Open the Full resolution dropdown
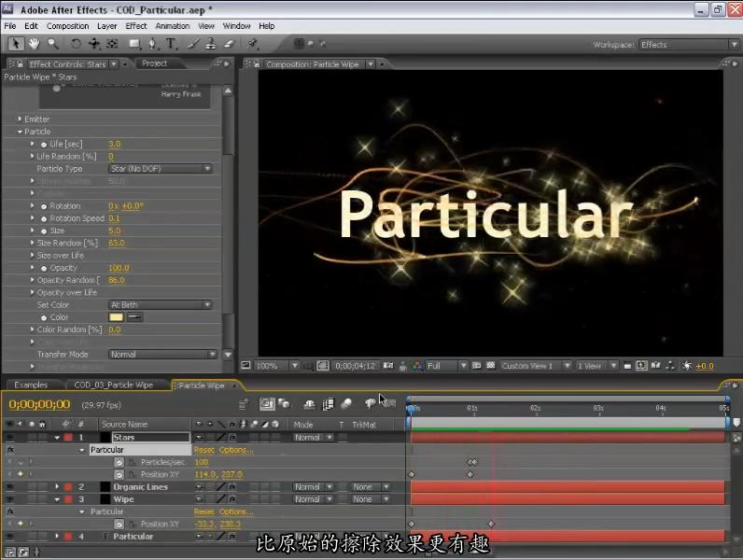 tap(446, 366)
